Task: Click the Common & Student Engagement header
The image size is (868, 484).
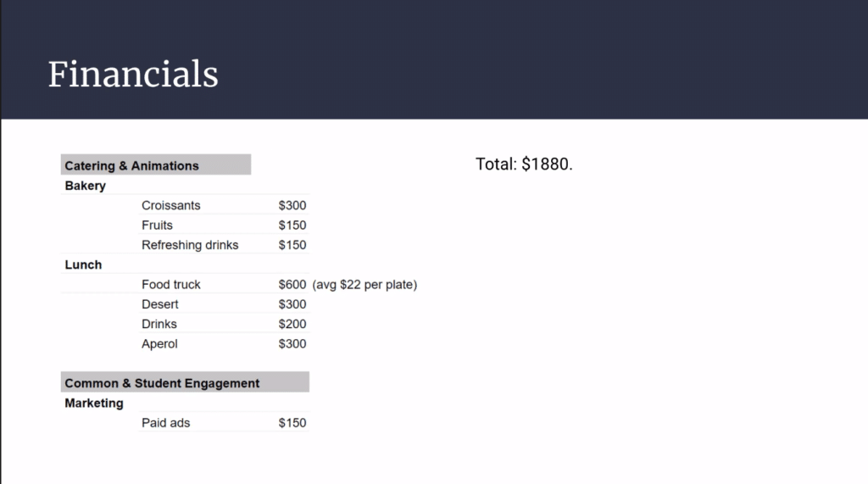Action: 162,383
